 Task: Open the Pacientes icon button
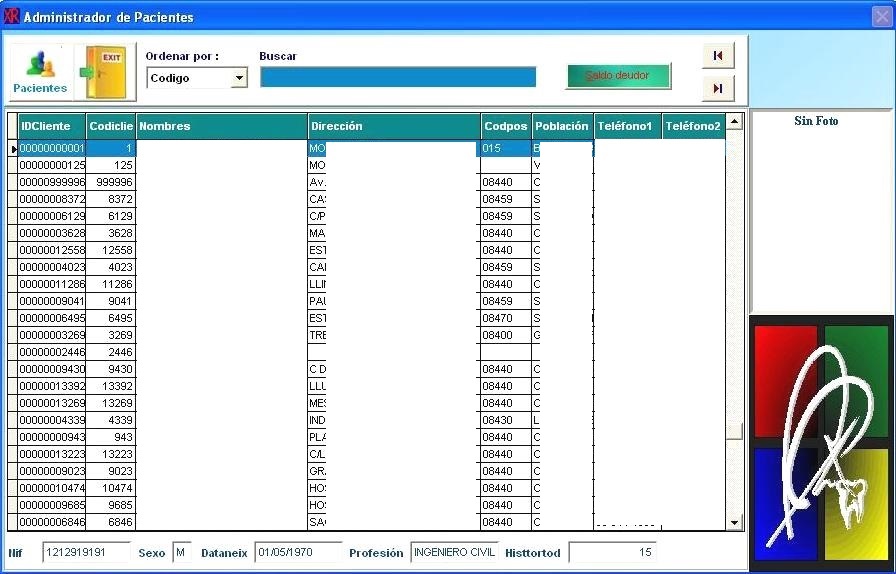coord(40,72)
